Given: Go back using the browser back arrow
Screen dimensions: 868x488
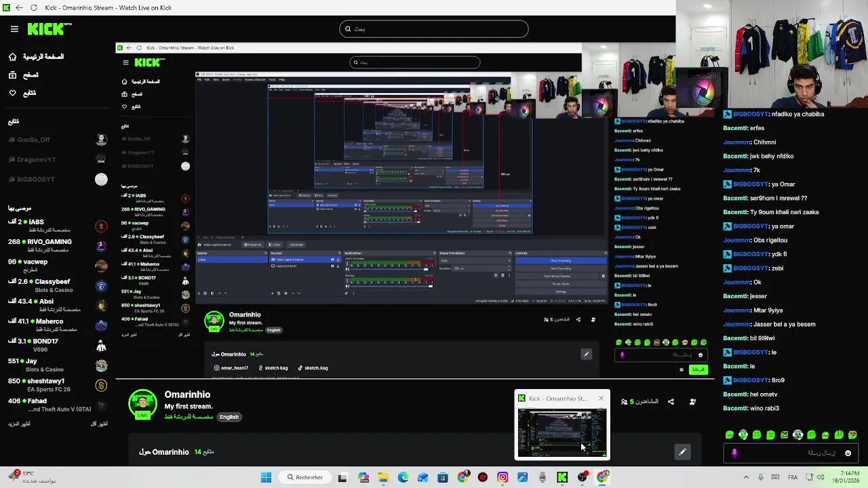Looking at the screenshot, I should pyautogui.click(x=19, y=7).
